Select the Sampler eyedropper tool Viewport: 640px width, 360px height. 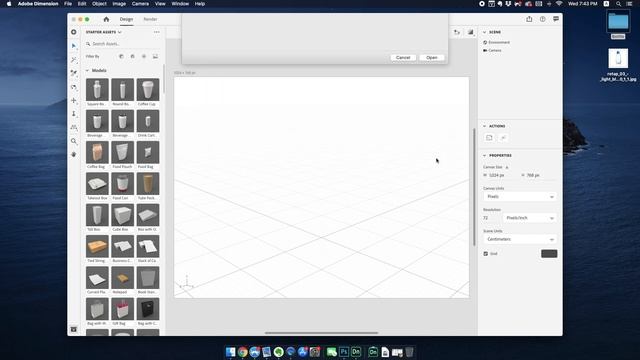coord(73,73)
